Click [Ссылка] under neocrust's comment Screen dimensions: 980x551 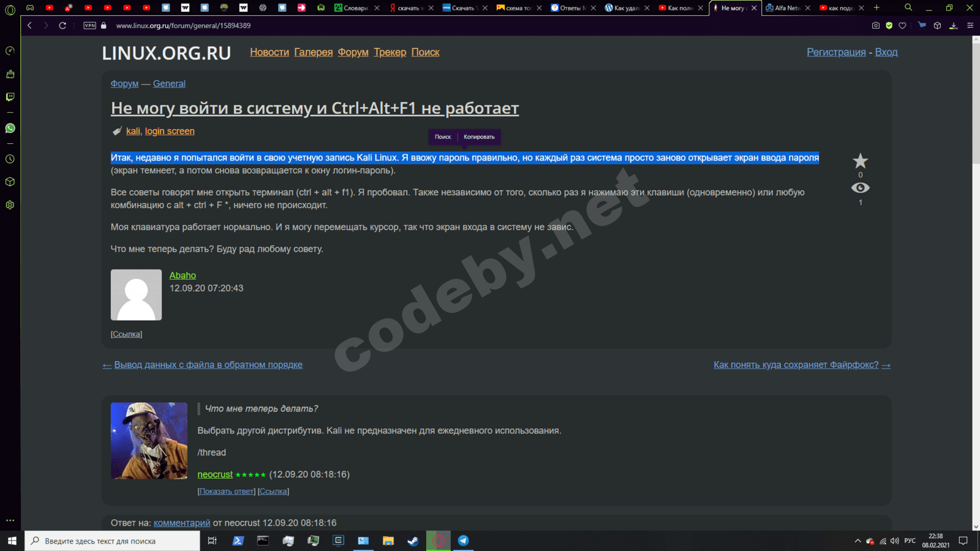[x=273, y=492]
